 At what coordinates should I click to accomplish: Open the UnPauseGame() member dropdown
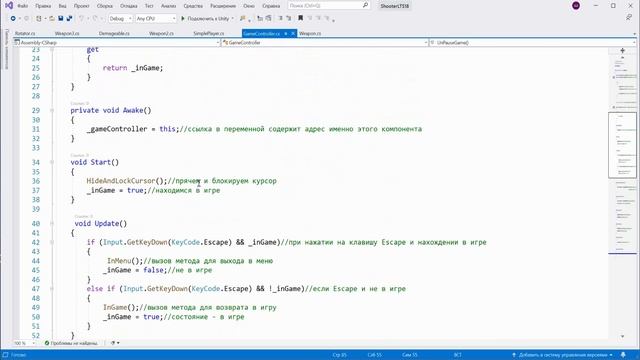[533, 42]
